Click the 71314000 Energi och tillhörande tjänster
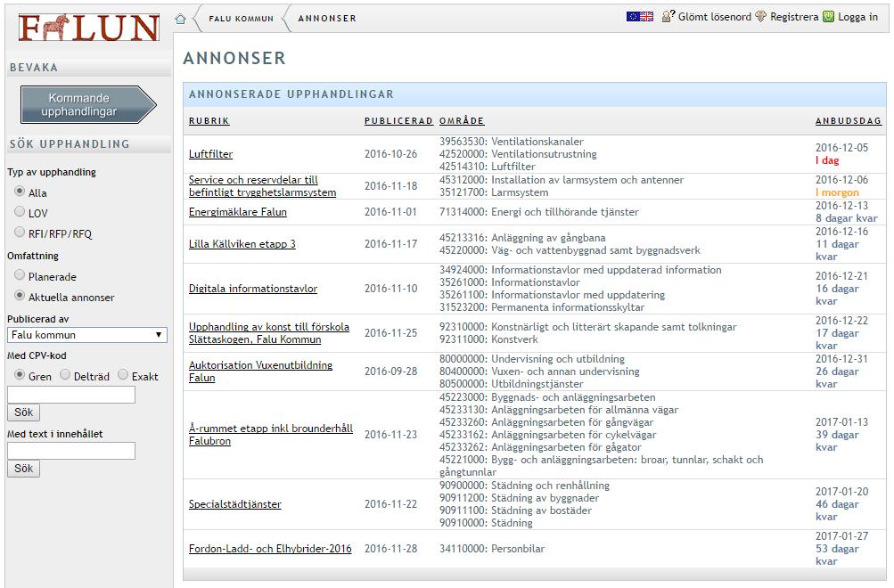Screen dimensions: 894x588 [538, 212]
